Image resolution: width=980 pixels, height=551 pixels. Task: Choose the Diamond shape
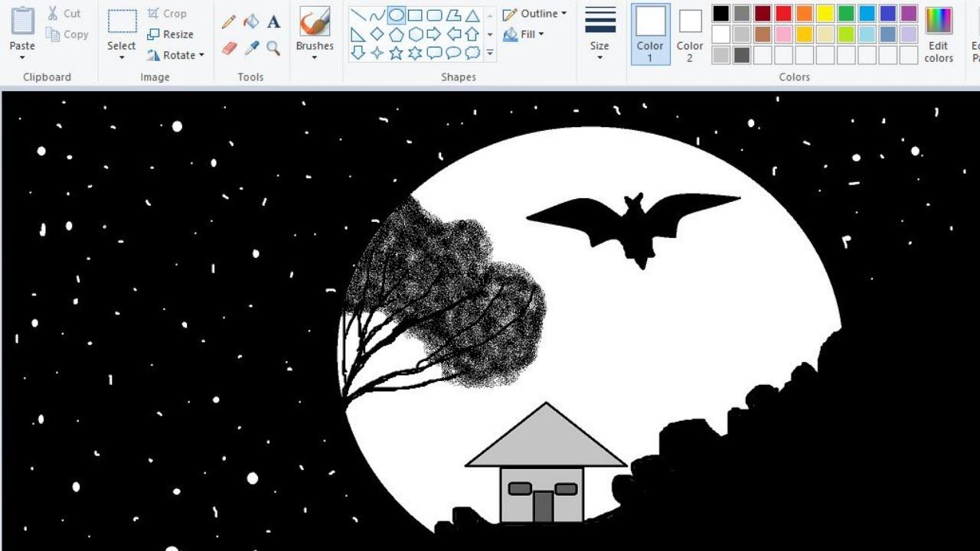[x=377, y=34]
